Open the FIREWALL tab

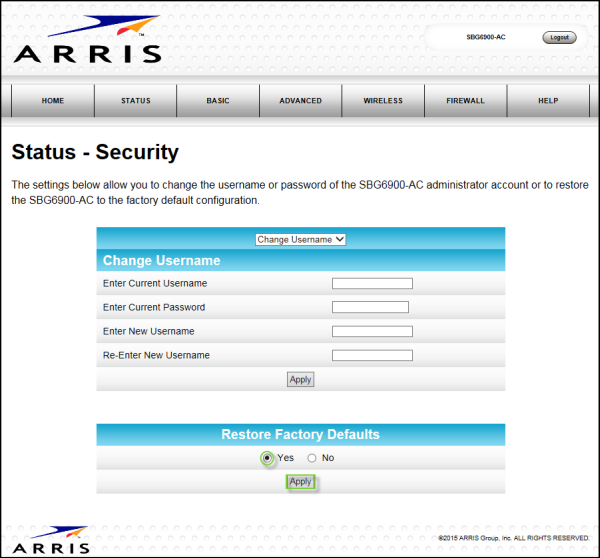pyautogui.click(x=465, y=101)
